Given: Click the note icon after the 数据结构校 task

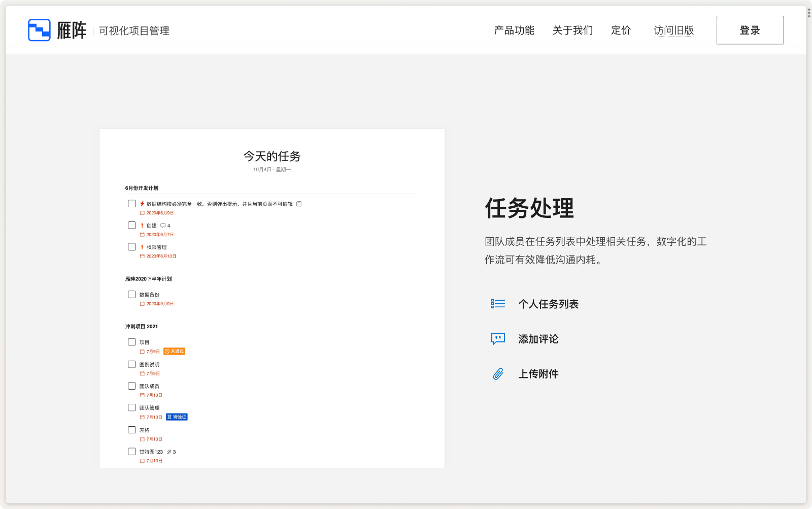Looking at the screenshot, I should point(298,204).
